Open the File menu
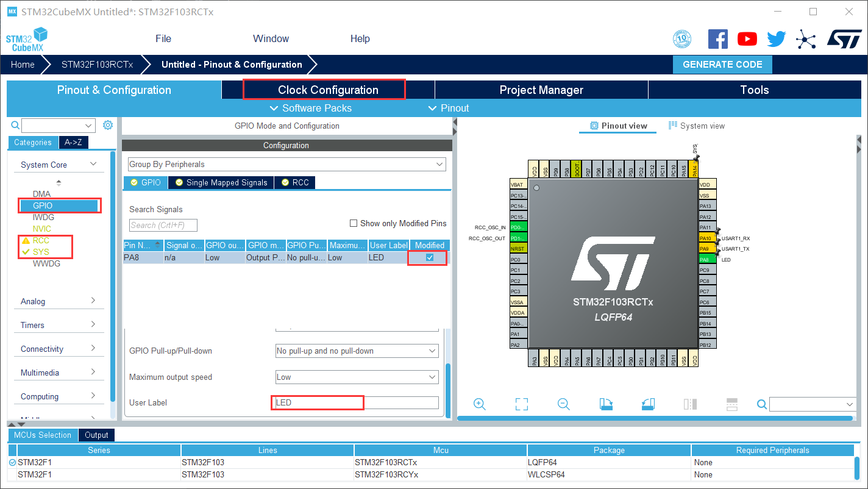Image resolution: width=868 pixels, height=489 pixels. click(x=163, y=38)
